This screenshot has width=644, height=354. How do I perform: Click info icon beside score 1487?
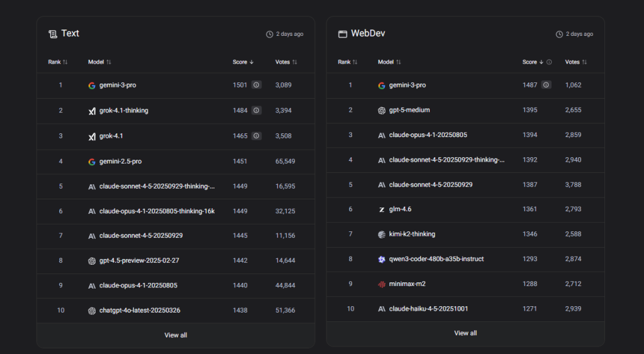[546, 85]
